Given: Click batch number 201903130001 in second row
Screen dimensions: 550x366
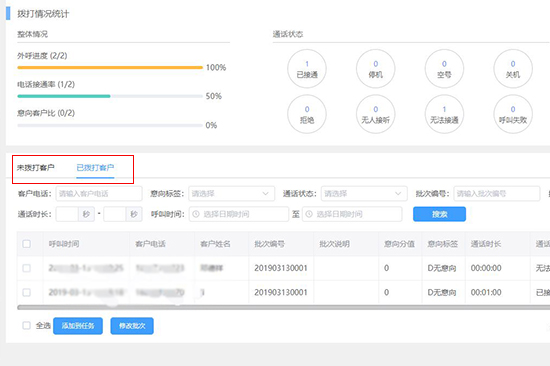Looking at the screenshot, I should (x=281, y=292).
